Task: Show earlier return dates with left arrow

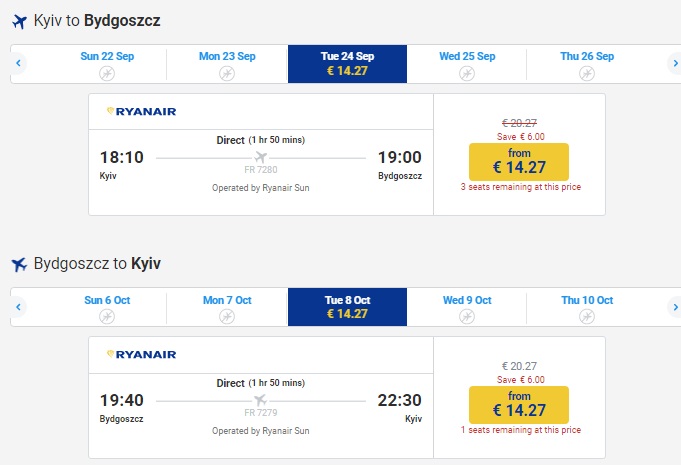Action: pos(18,307)
